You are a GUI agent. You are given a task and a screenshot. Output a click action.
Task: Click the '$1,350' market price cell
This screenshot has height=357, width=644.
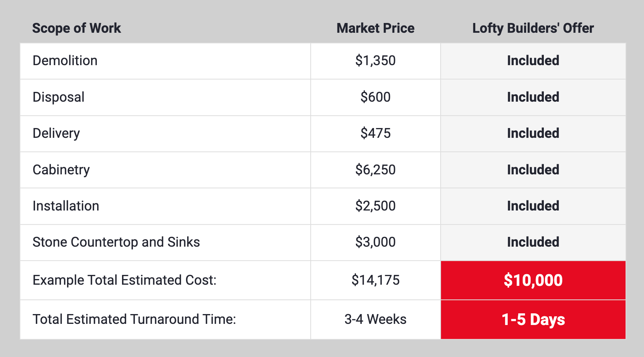click(x=375, y=61)
